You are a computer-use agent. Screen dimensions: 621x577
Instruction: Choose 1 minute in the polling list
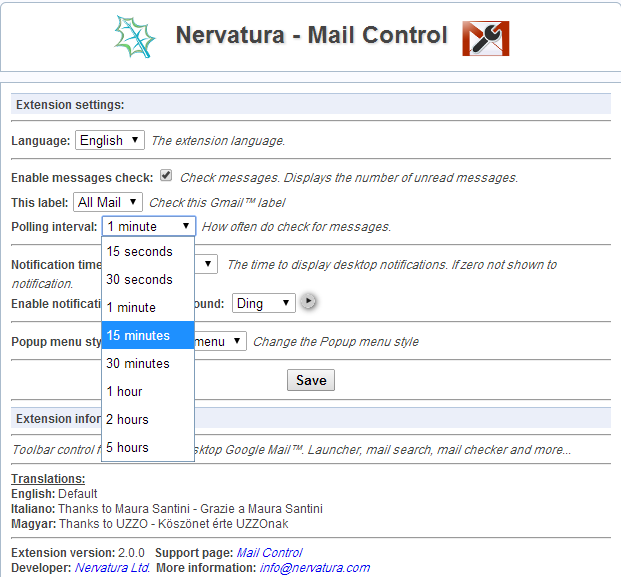click(148, 307)
